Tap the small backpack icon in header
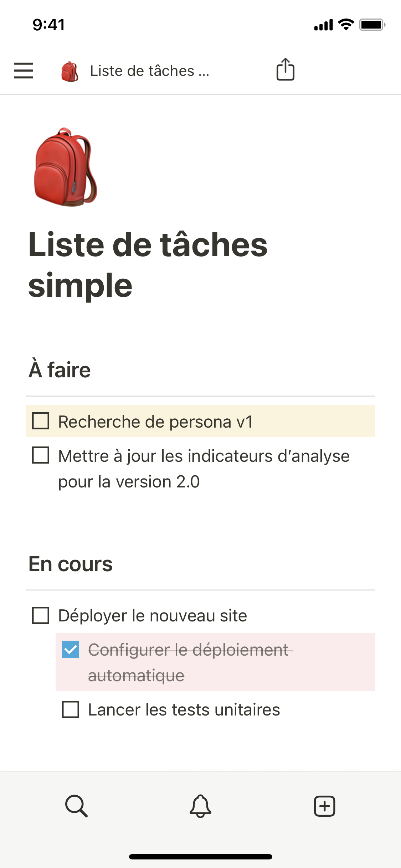 click(70, 71)
